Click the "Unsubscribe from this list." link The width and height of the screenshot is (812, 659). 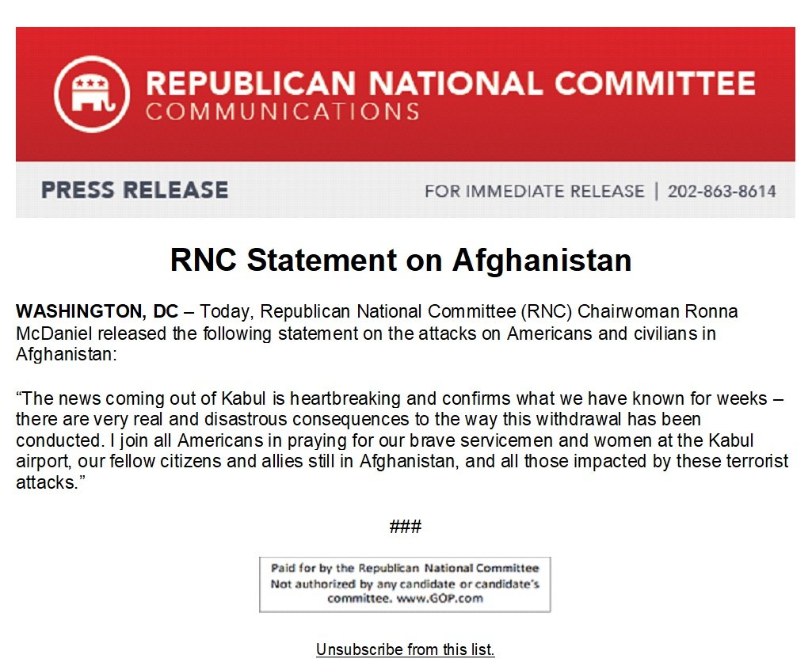point(405,649)
